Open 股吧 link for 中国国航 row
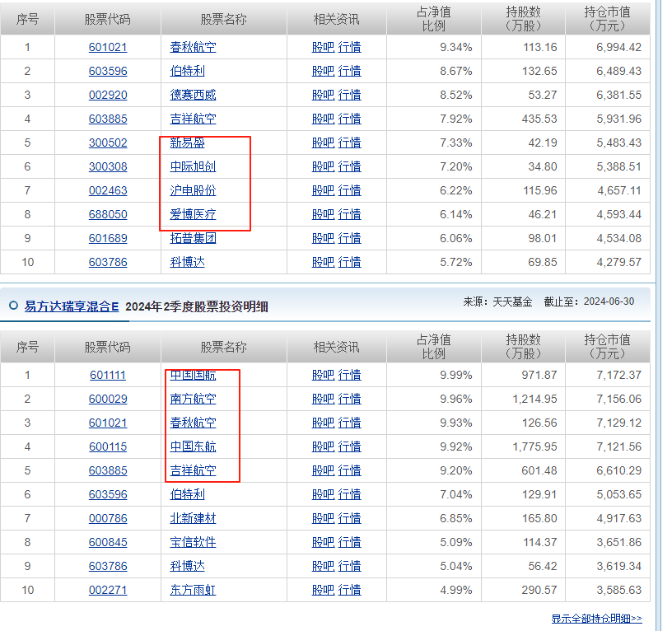Screen dimensions: 672x631 (323, 376)
